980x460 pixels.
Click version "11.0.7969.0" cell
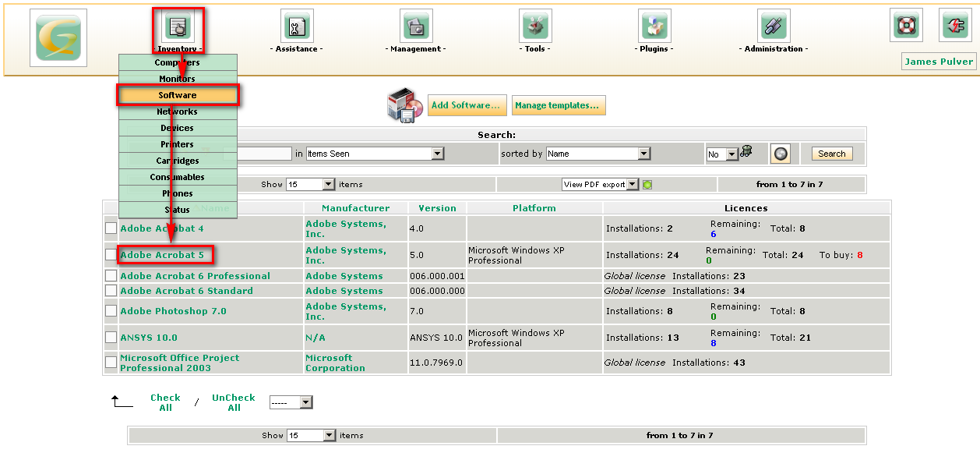point(437,363)
